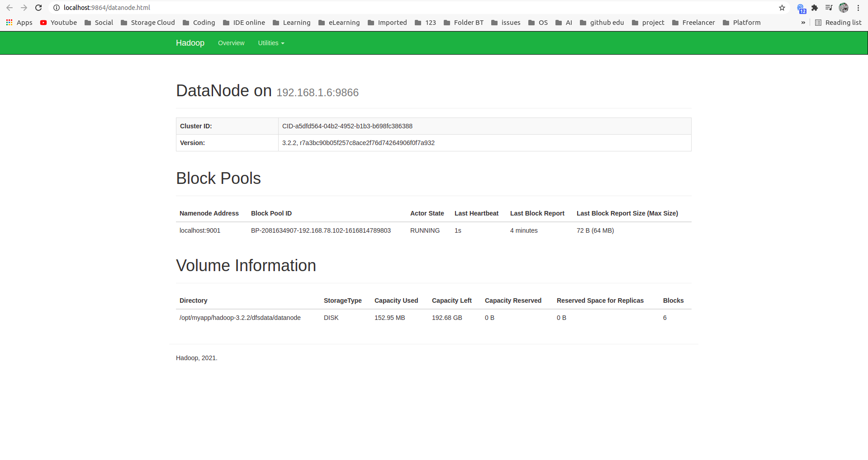
Task: Expand the Utilities dropdown menu
Action: 271,43
